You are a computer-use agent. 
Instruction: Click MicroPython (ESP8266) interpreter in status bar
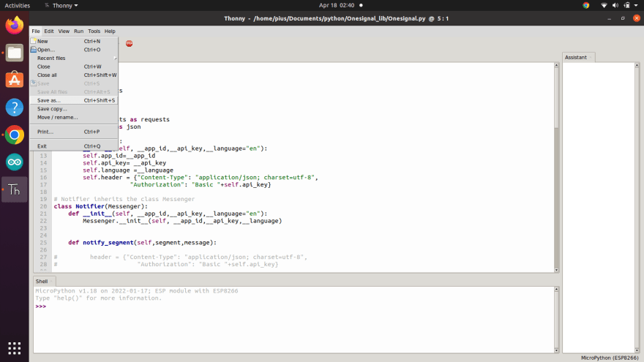click(x=610, y=358)
